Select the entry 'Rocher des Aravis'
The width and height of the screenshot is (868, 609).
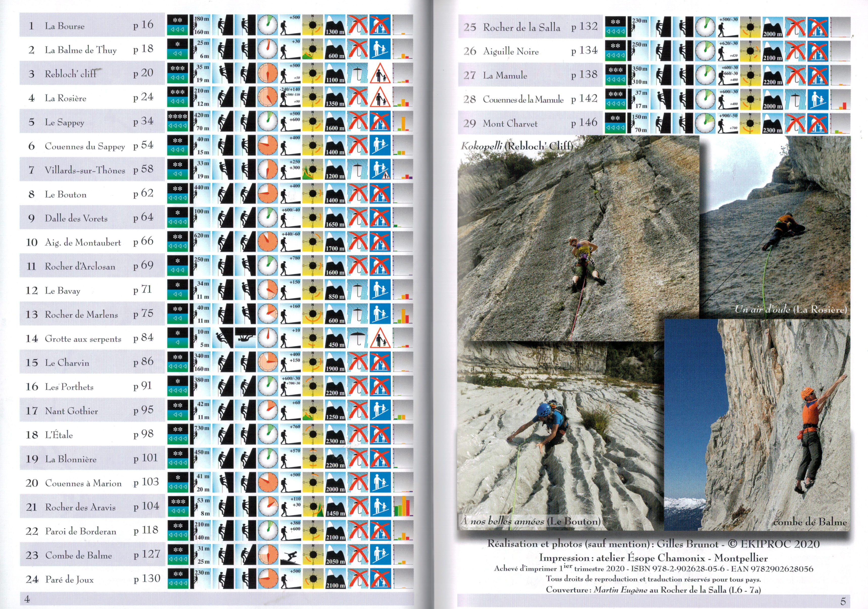(x=81, y=507)
